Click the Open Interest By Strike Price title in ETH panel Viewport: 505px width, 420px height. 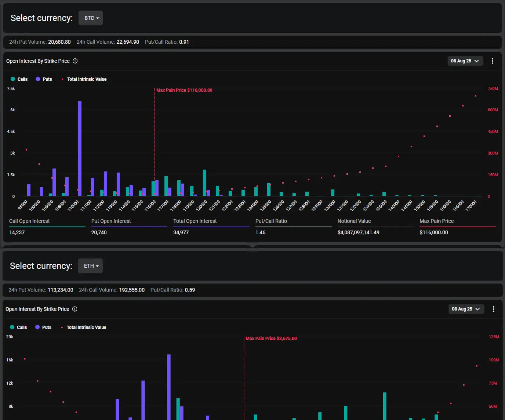[37, 309]
